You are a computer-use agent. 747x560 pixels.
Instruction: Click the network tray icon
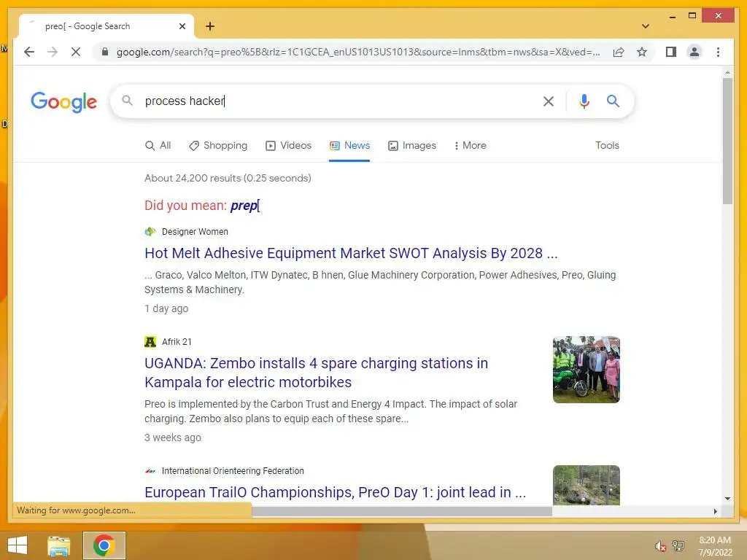tap(678, 545)
